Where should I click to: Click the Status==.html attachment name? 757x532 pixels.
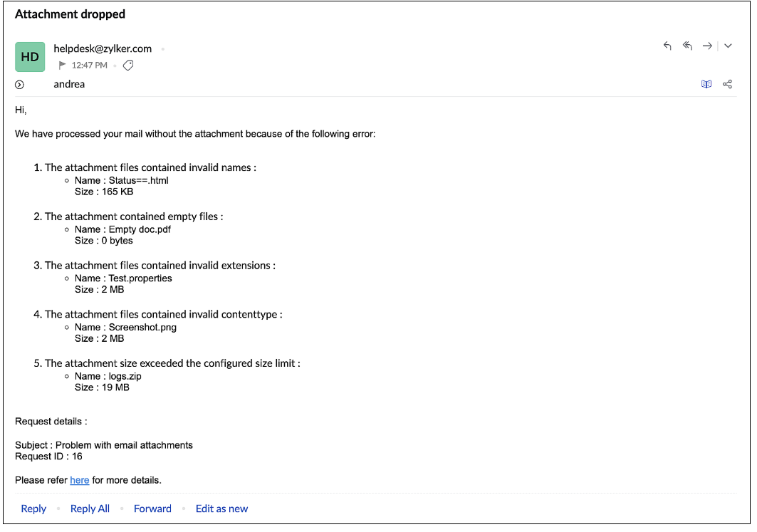click(138, 180)
